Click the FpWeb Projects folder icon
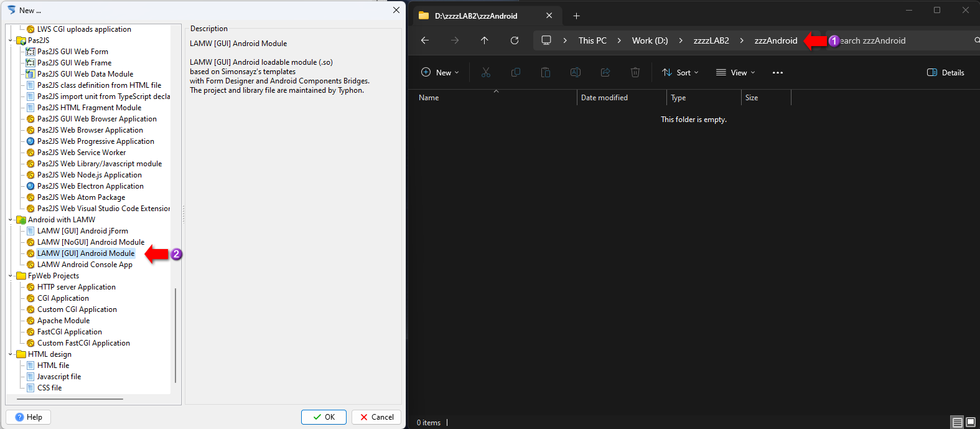The image size is (980, 429). click(21, 276)
